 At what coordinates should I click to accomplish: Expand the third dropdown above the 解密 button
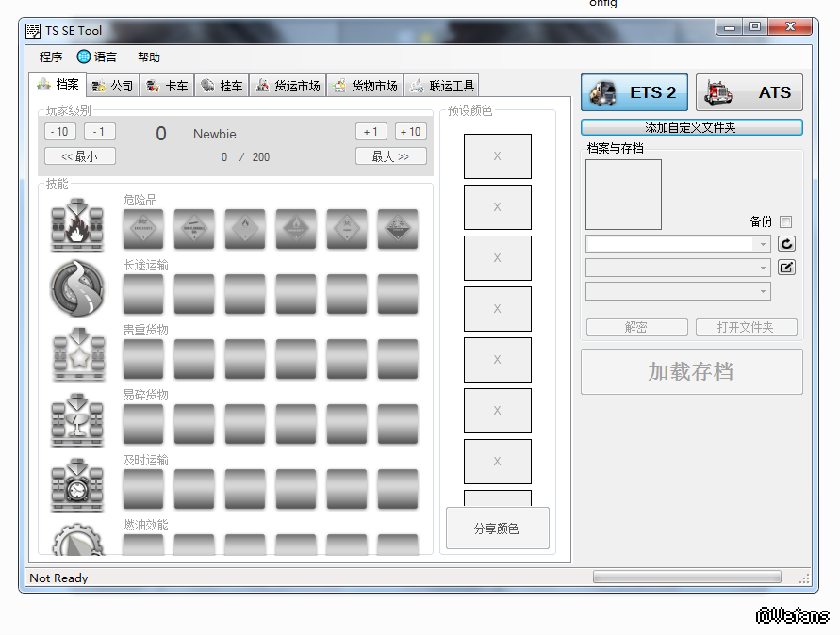pos(679,292)
